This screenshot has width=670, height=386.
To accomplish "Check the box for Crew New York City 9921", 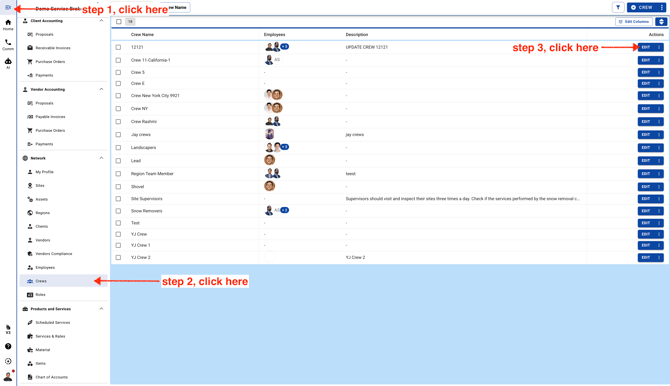I will click(118, 96).
